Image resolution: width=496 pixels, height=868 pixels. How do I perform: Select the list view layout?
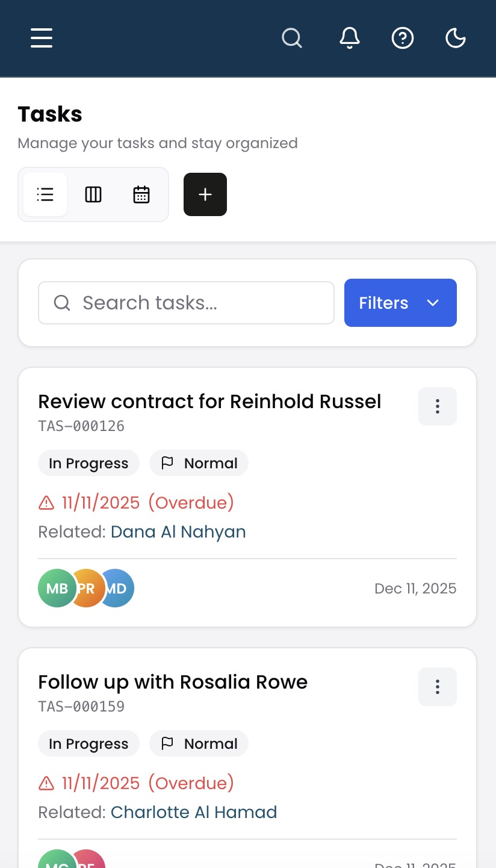tap(45, 194)
